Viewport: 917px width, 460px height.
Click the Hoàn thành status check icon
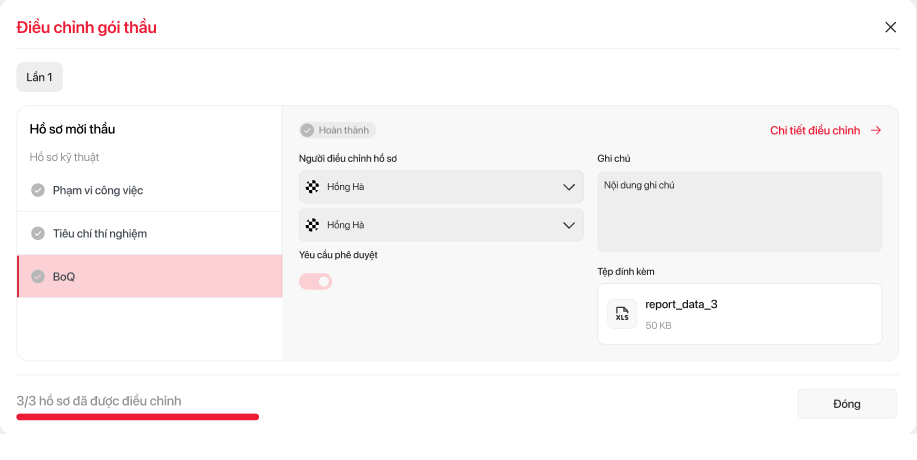[307, 130]
